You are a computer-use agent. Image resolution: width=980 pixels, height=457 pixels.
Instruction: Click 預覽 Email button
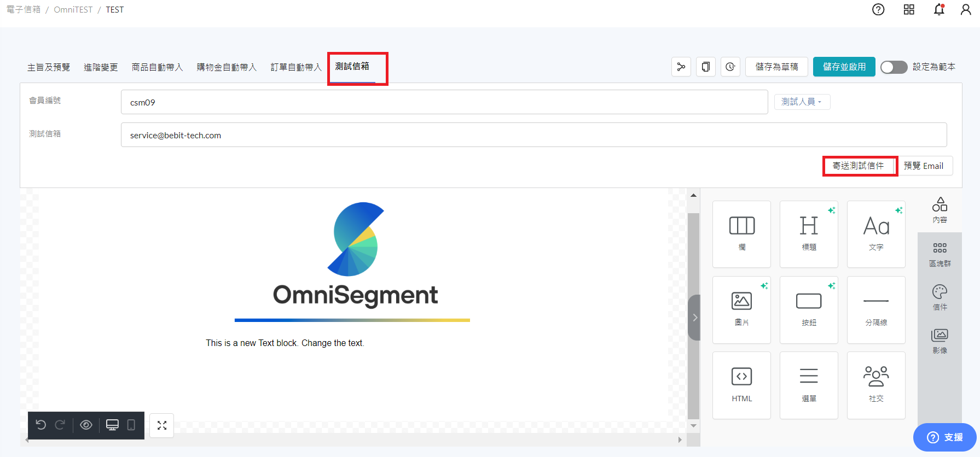tap(924, 166)
